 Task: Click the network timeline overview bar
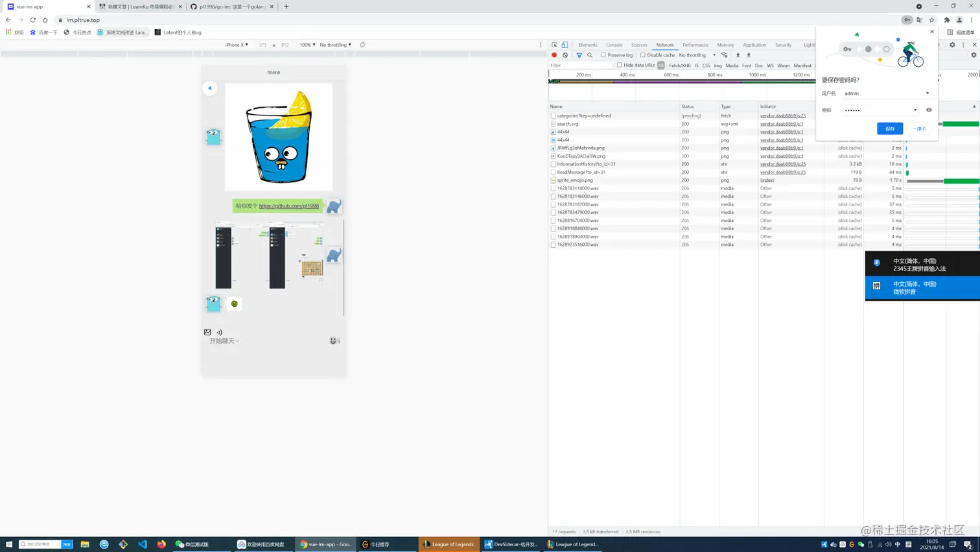coord(681,82)
